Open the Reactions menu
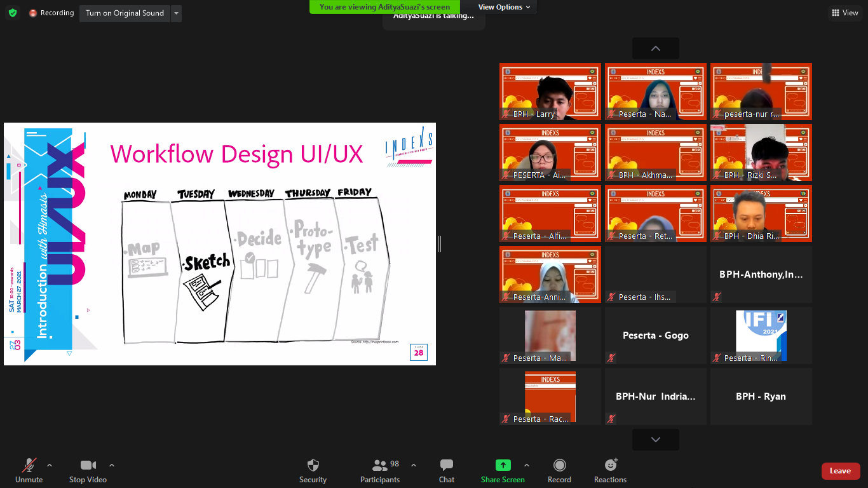868x488 pixels. [x=611, y=471]
